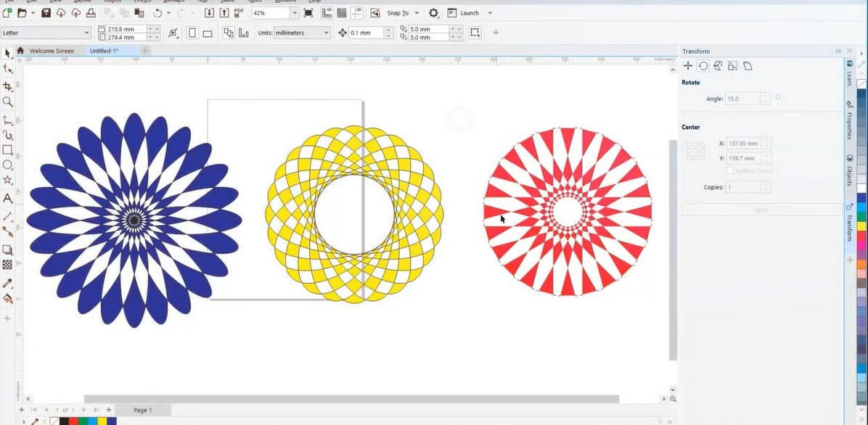Select the Color Eyedropper tool
Screen dimensions: 868x425
[x=7, y=283]
